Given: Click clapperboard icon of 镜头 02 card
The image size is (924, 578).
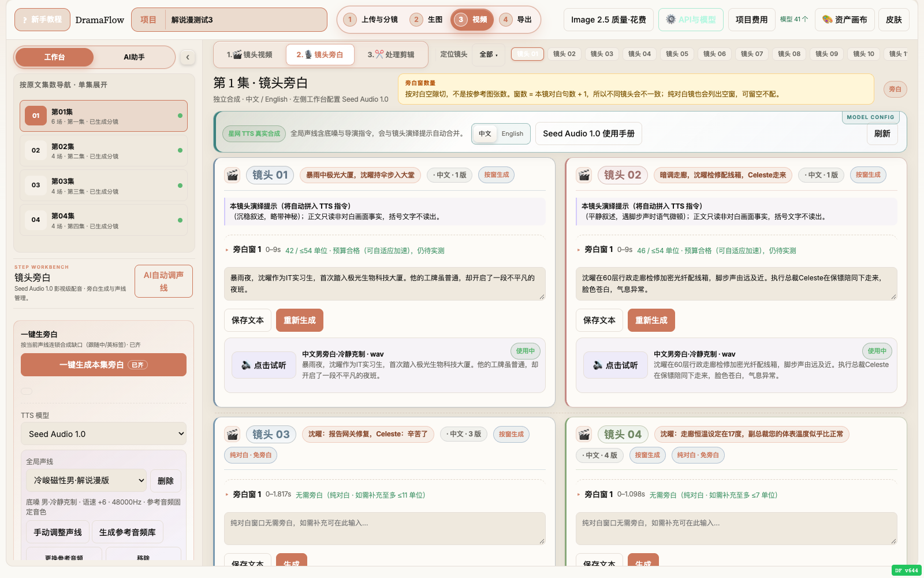Looking at the screenshot, I should click(584, 175).
